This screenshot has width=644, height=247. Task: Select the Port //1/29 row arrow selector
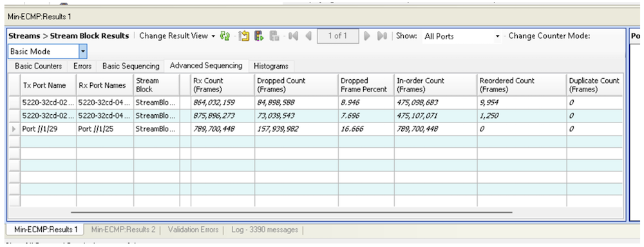tap(15, 129)
